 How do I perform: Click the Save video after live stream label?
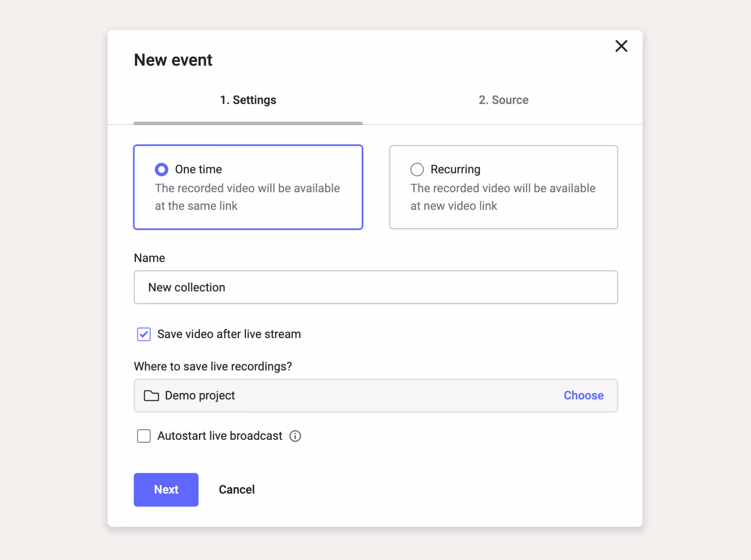click(229, 334)
